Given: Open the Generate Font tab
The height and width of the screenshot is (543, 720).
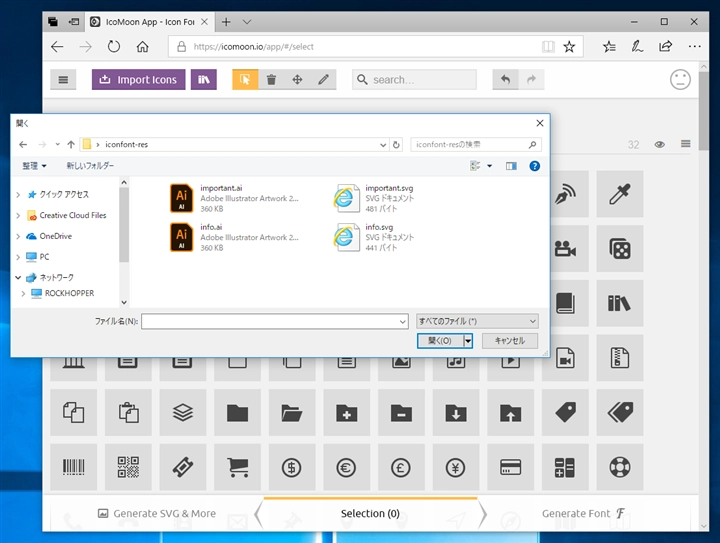Looking at the screenshot, I should [x=583, y=513].
